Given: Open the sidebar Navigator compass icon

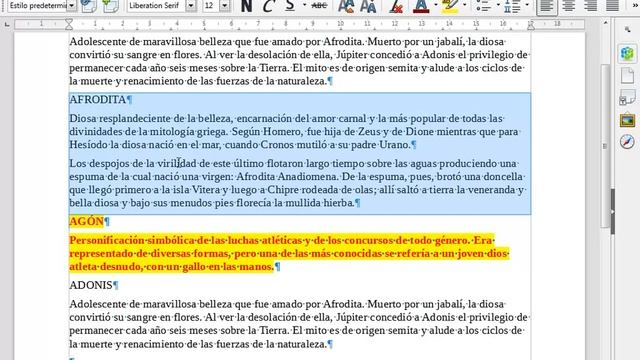Looking at the screenshot, I should [627, 142].
